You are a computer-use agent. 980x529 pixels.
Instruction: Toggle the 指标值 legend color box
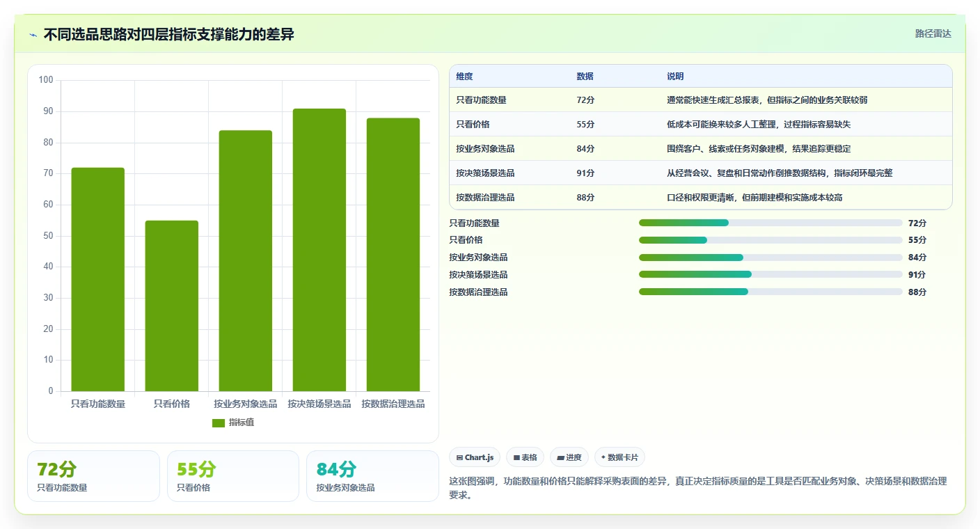click(x=219, y=423)
